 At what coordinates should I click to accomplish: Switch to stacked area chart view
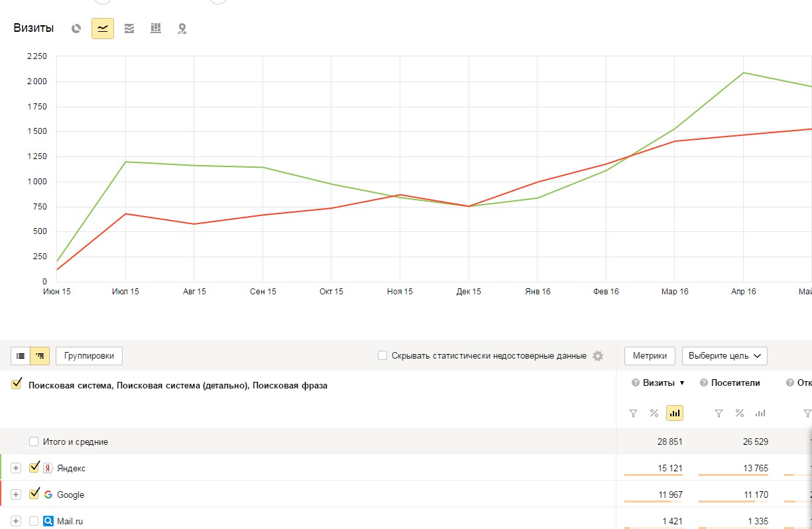[129, 29]
